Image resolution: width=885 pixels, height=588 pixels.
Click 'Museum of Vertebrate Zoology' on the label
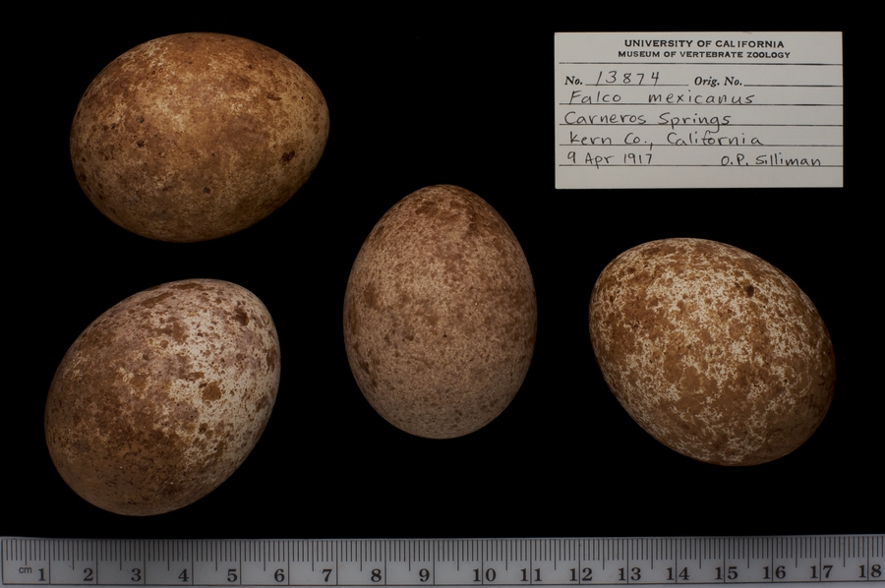tap(703, 55)
